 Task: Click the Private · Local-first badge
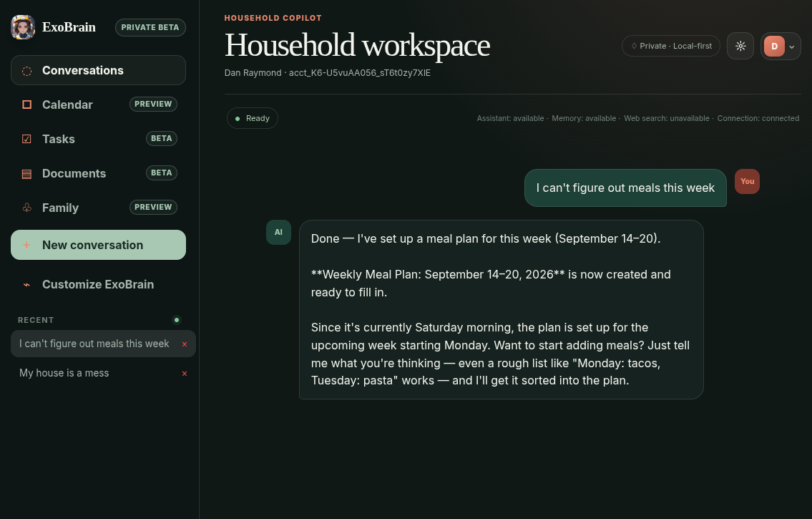(671, 46)
